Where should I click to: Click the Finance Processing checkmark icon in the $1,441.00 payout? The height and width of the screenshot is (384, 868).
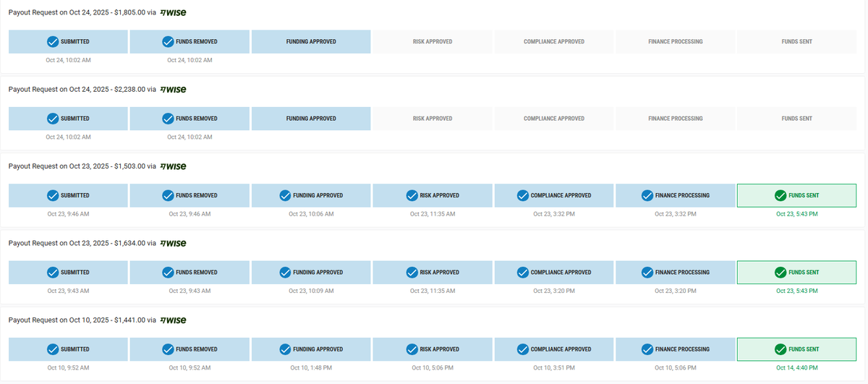coord(647,349)
